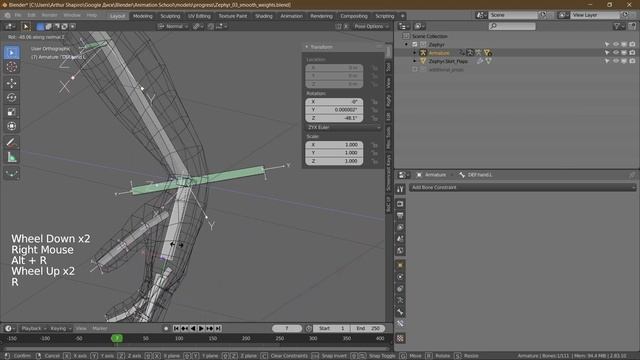Open the Normal transform orientation dropdown
The width and height of the screenshot is (640, 360).
tap(173, 27)
